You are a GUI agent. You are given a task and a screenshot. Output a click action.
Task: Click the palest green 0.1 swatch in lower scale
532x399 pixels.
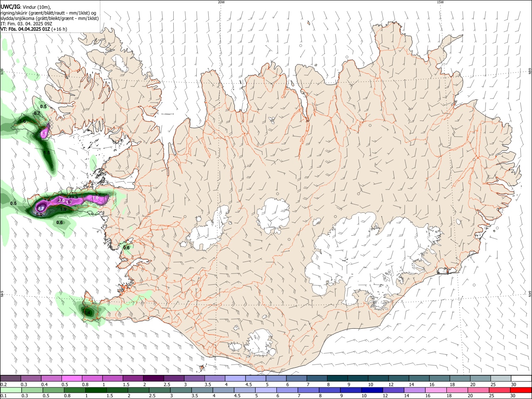click(10, 390)
